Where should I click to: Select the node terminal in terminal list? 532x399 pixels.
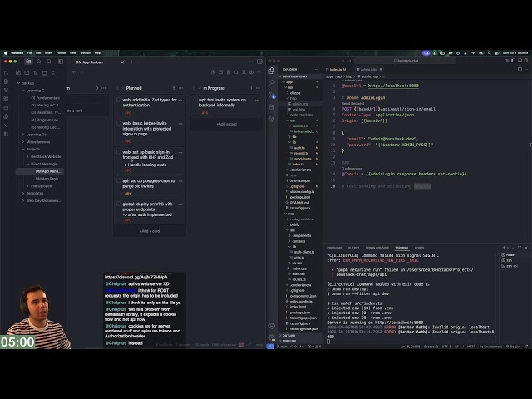click(x=510, y=255)
